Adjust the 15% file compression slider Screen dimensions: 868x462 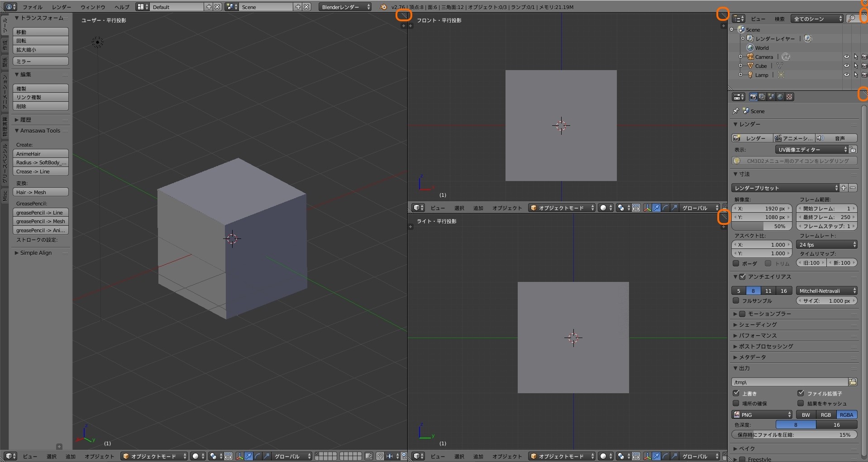coord(794,434)
